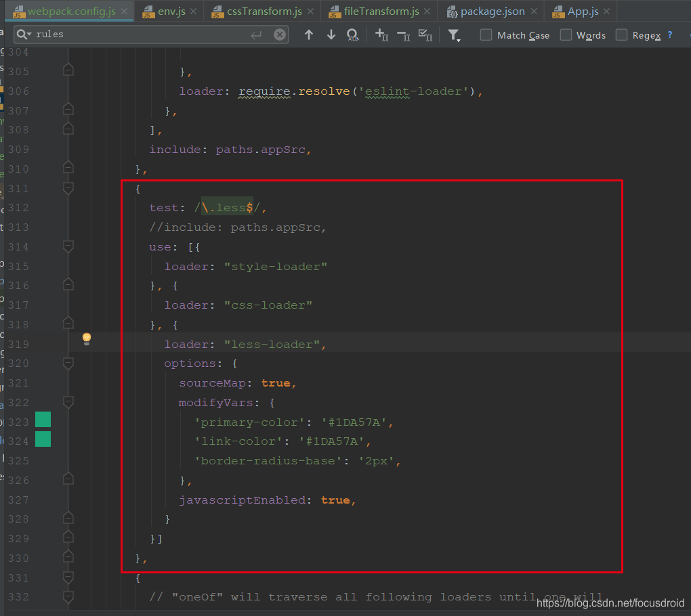
Task: Click "css-loader" string
Action: pyautogui.click(x=268, y=305)
